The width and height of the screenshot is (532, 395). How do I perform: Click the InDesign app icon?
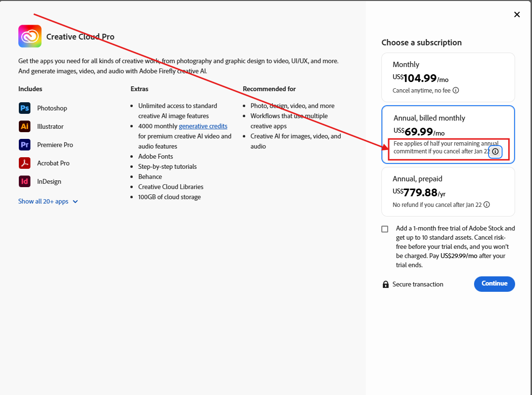[25, 181]
